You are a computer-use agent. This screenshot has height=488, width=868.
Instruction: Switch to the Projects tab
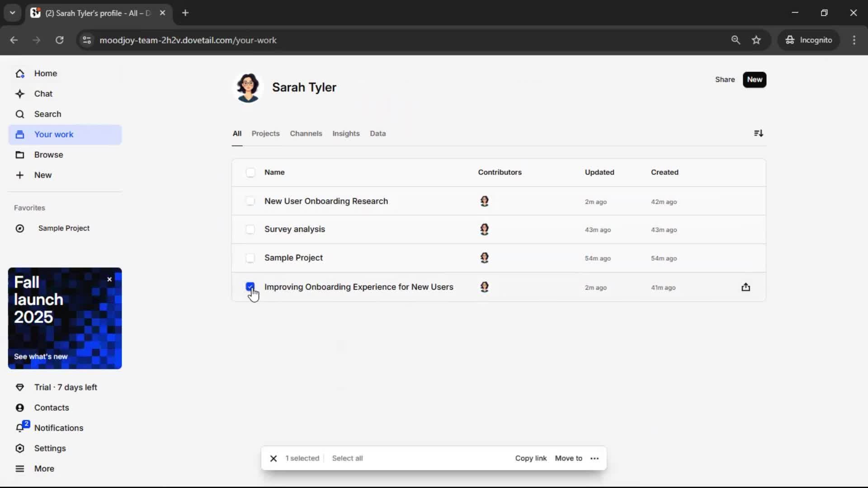(x=265, y=134)
